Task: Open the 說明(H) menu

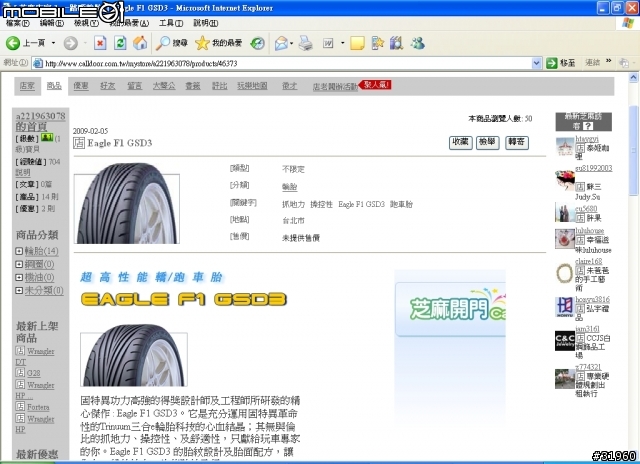Action: pos(205,23)
